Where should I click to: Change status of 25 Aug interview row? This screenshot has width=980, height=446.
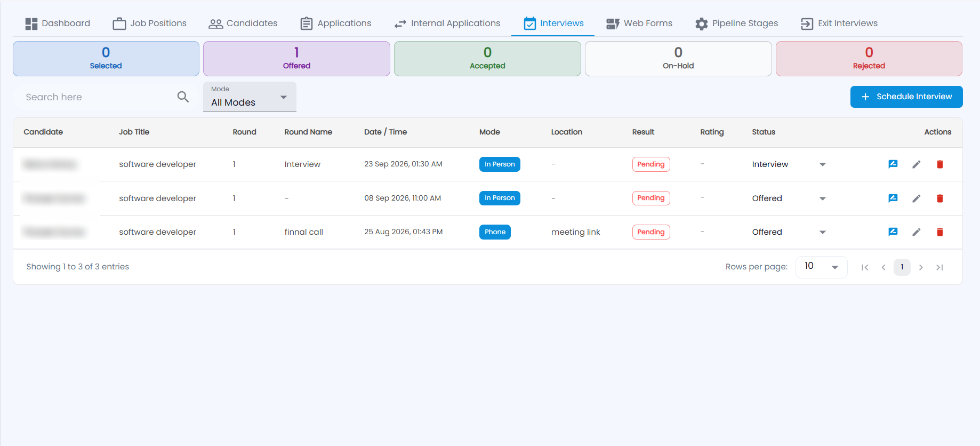click(x=789, y=232)
